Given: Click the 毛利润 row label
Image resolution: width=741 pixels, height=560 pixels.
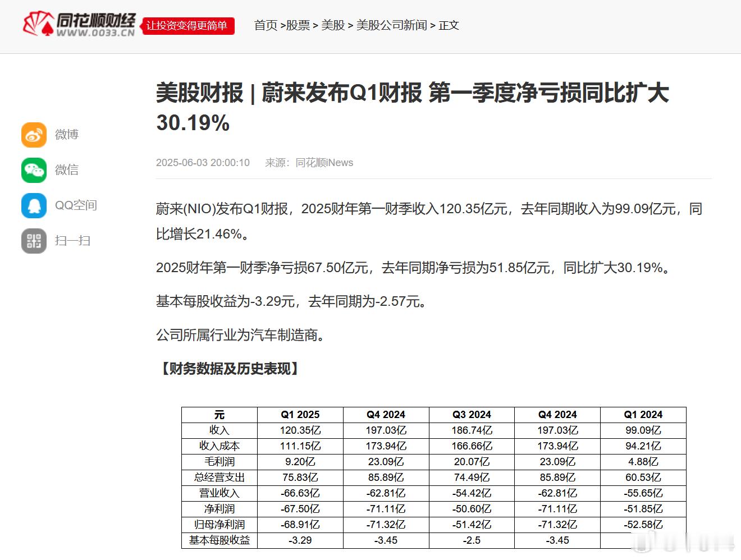Looking at the screenshot, I should pyautogui.click(x=219, y=462).
